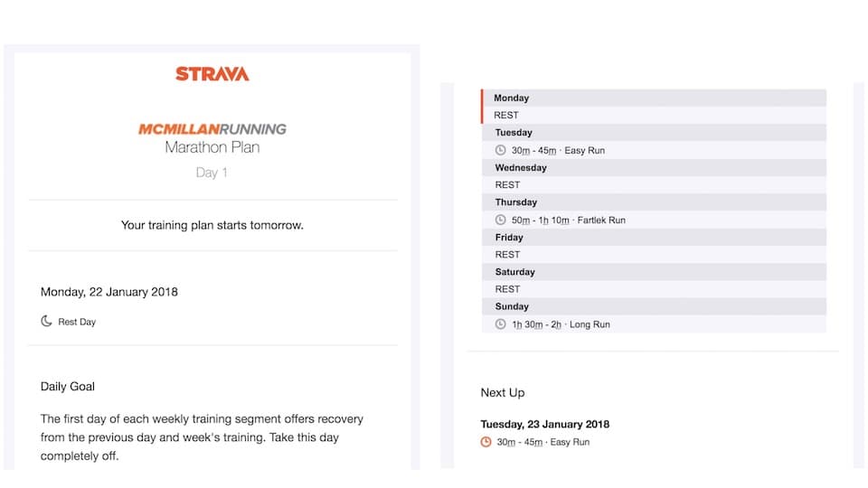Viewport: 868px width, 488px height.
Task: Click 'Your training plan starts tomorrow.' text
Action: (212, 225)
